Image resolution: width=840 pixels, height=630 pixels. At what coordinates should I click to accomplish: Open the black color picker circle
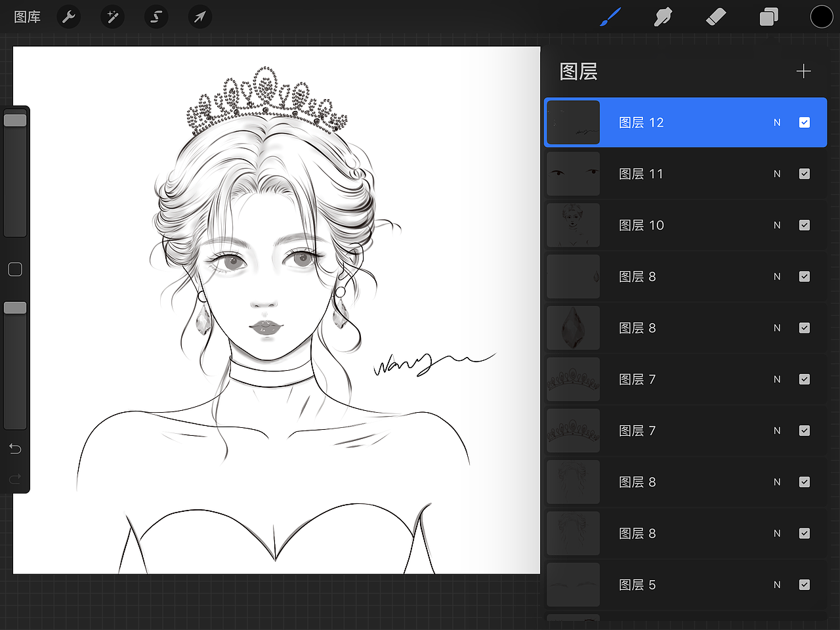point(822,17)
